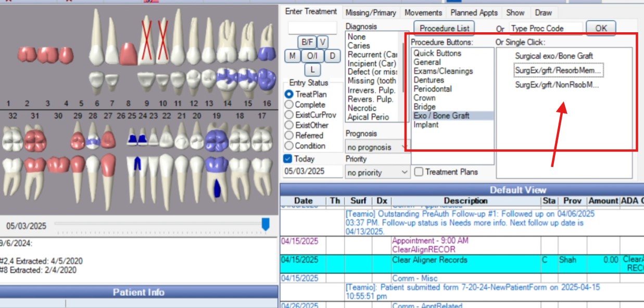Select the red lower tooth number 31
The image size is (644, 308).
[34, 161]
